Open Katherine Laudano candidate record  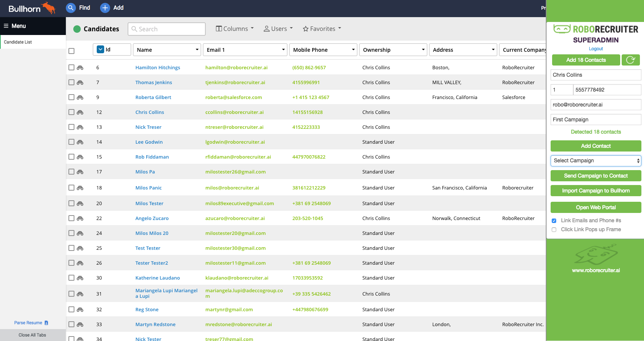(x=158, y=278)
